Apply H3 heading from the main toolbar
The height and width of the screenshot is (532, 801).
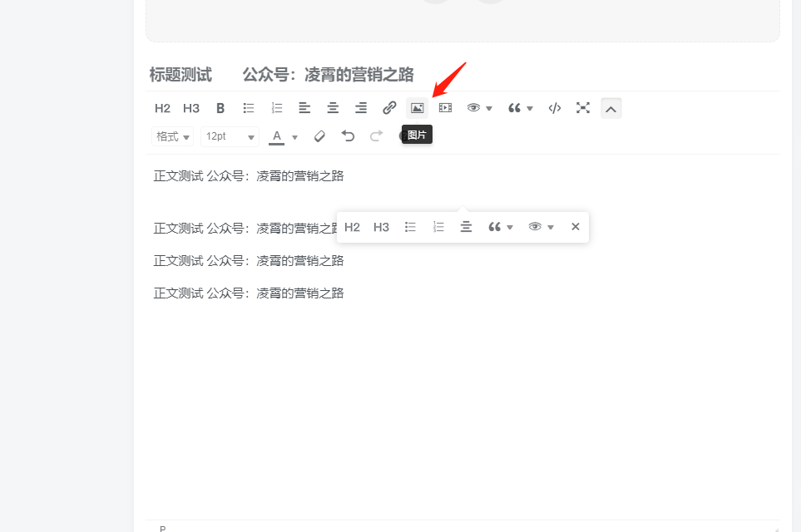[191, 107]
